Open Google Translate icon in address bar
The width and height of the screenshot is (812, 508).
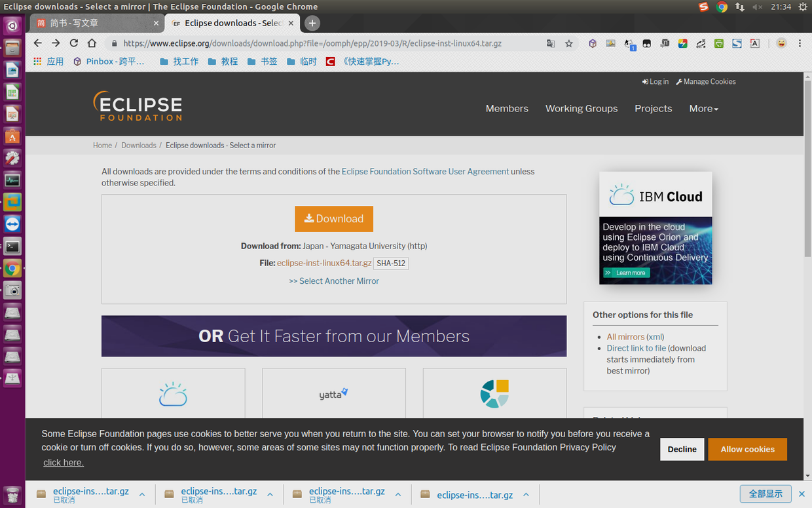click(x=551, y=43)
